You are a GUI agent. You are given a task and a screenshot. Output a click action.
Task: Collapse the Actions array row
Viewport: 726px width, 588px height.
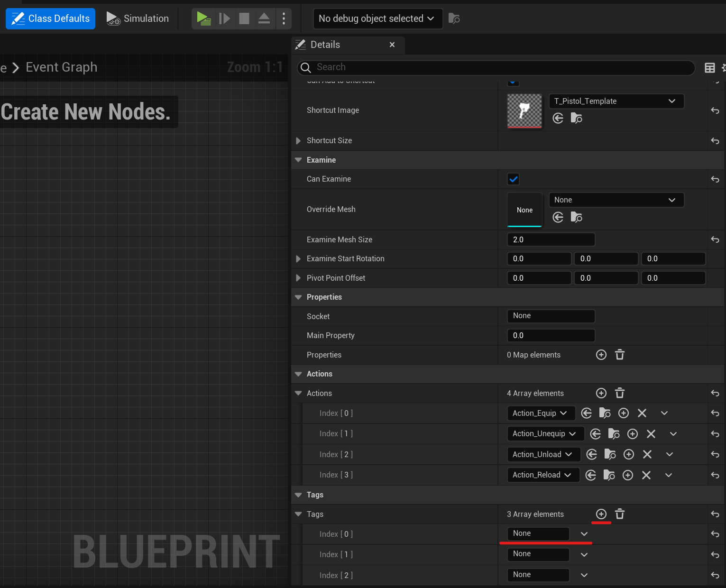click(x=298, y=393)
